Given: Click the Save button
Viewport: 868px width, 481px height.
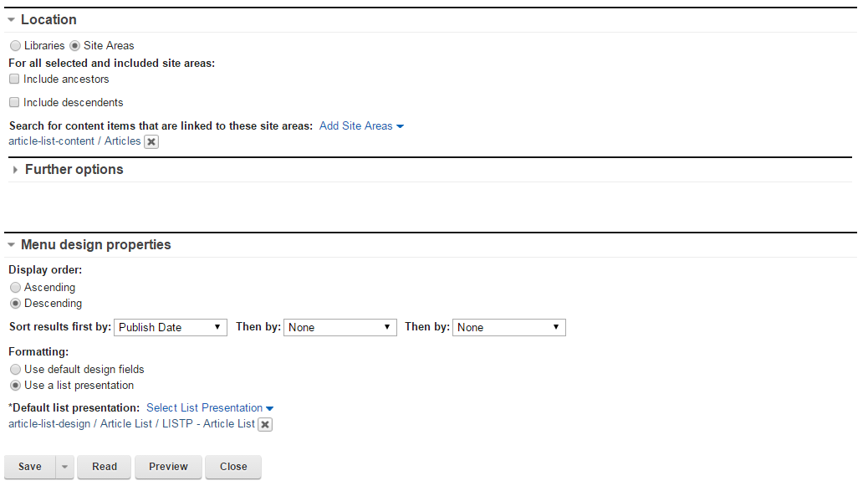Looking at the screenshot, I should [30, 467].
